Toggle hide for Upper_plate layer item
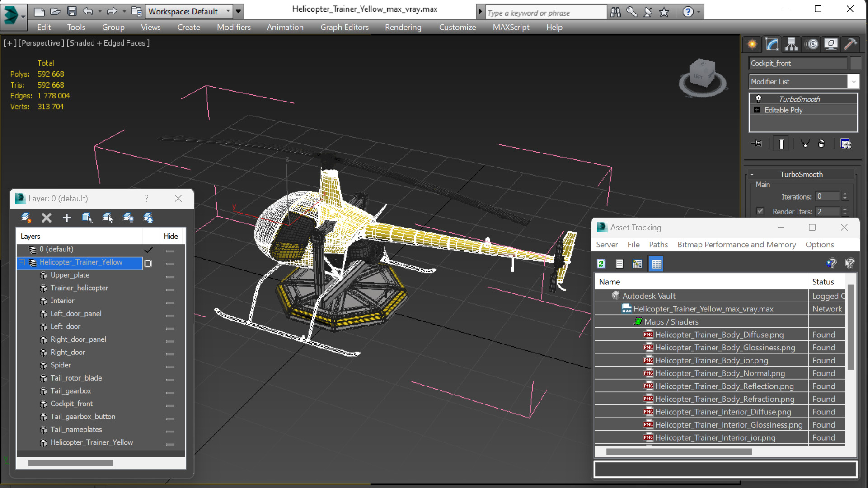This screenshot has height=488, width=868. tap(170, 276)
